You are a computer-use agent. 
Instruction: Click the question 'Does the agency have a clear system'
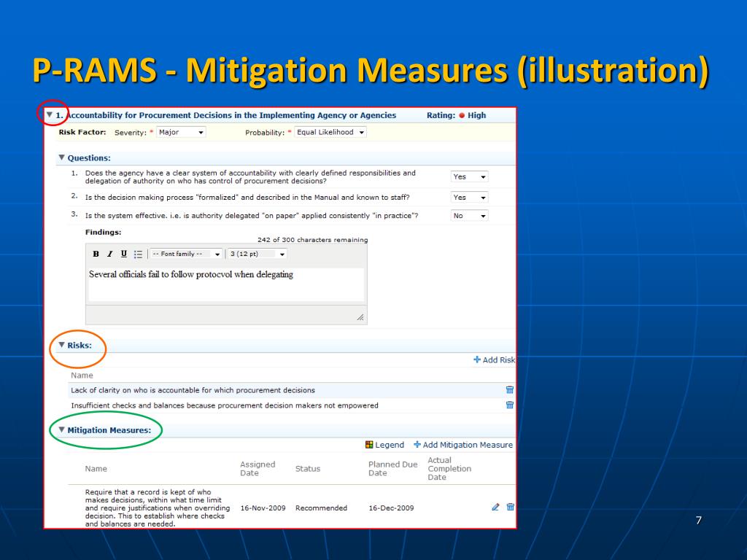[x=250, y=176]
